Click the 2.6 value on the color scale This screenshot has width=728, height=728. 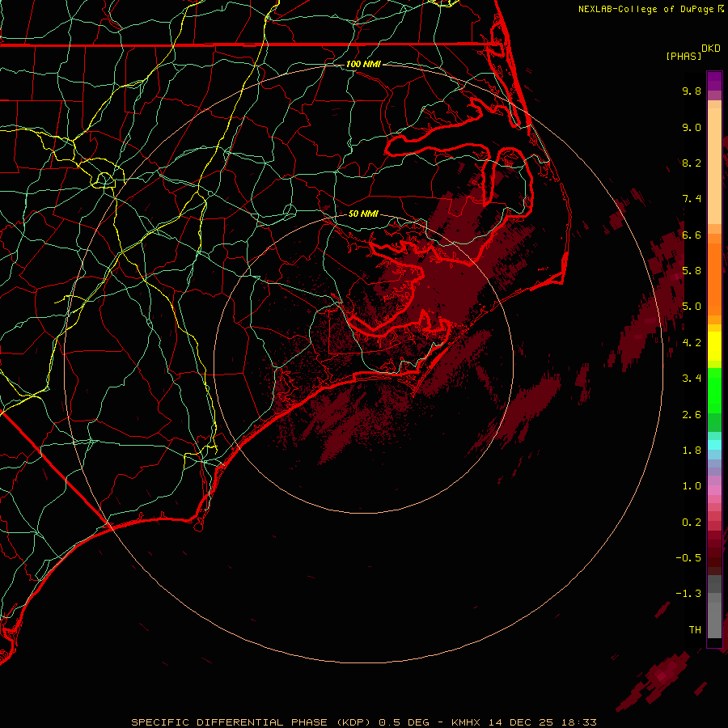click(692, 415)
